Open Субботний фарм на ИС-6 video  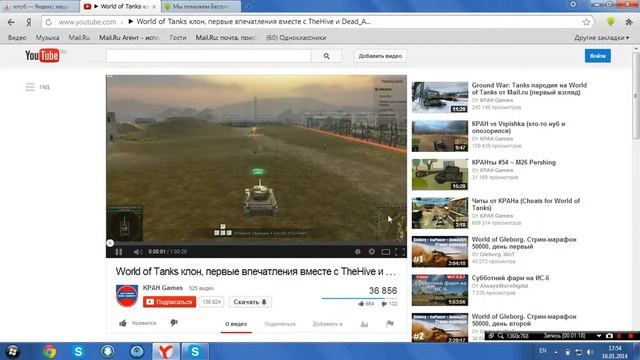pos(510,278)
